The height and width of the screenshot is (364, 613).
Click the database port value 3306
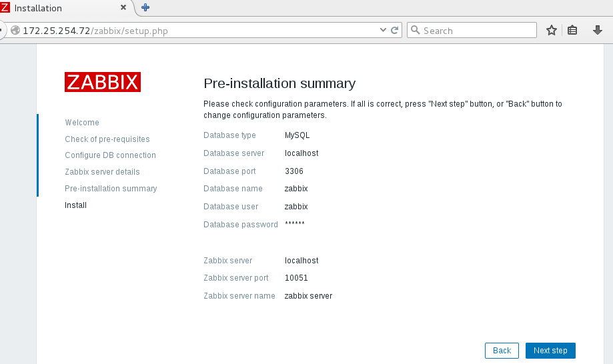pos(294,171)
